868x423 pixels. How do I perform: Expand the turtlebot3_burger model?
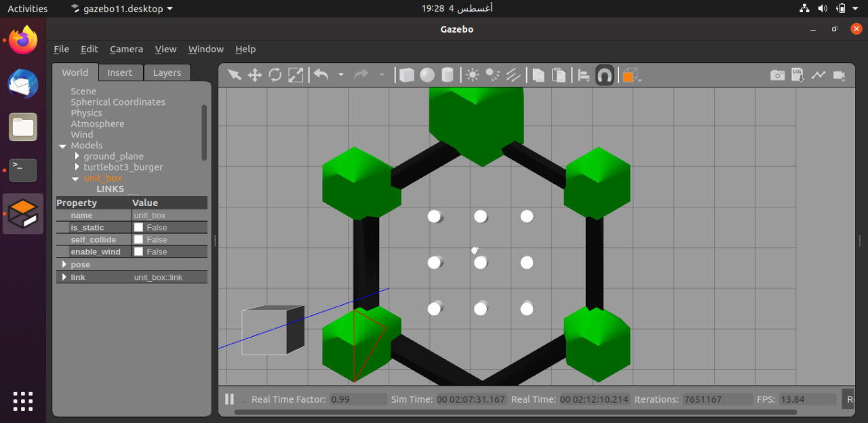(77, 167)
